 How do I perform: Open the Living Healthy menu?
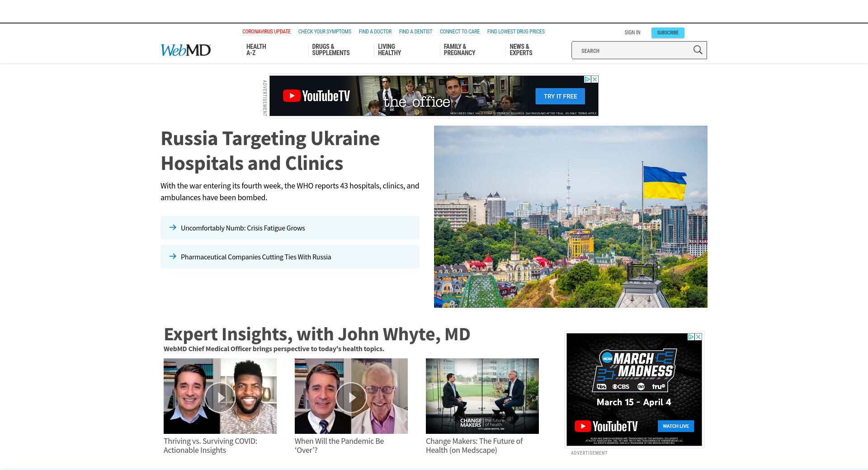tap(389, 50)
